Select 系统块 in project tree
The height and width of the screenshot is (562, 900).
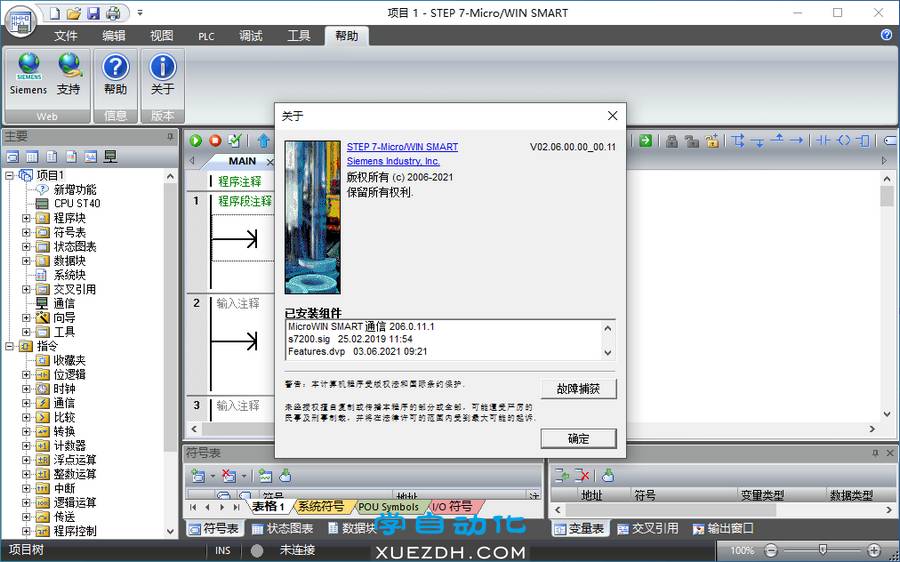tap(69, 275)
